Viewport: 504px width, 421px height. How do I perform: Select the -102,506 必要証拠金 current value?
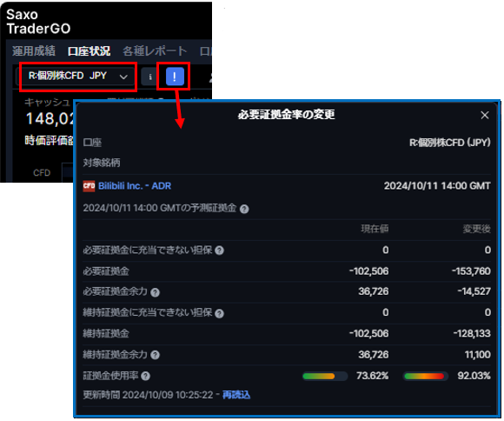tap(369, 271)
